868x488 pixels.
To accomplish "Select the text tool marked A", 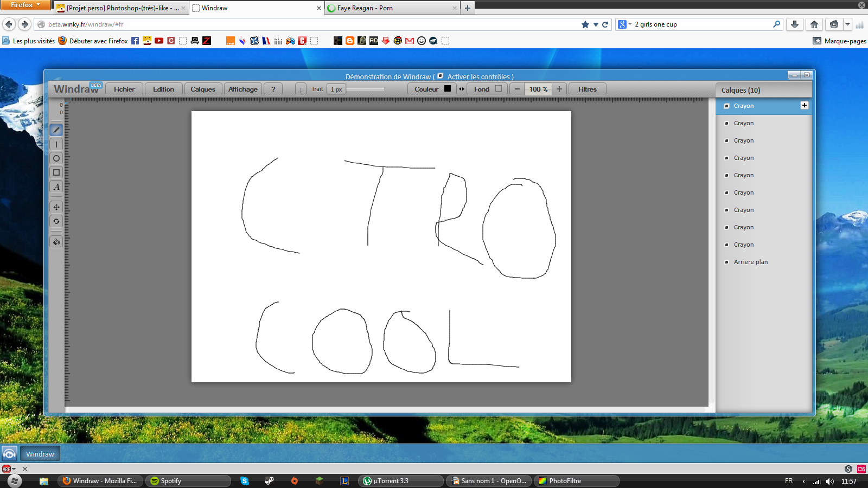I will [x=56, y=187].
